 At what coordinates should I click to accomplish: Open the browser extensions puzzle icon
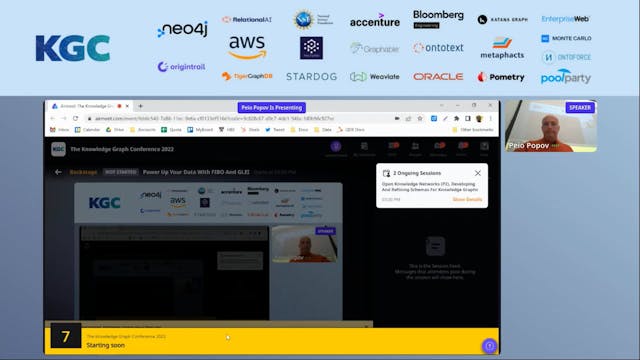(x=456, y=118)
